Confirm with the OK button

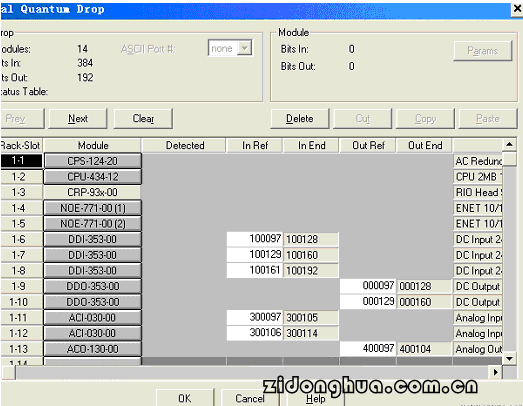(x=185, y=398)
